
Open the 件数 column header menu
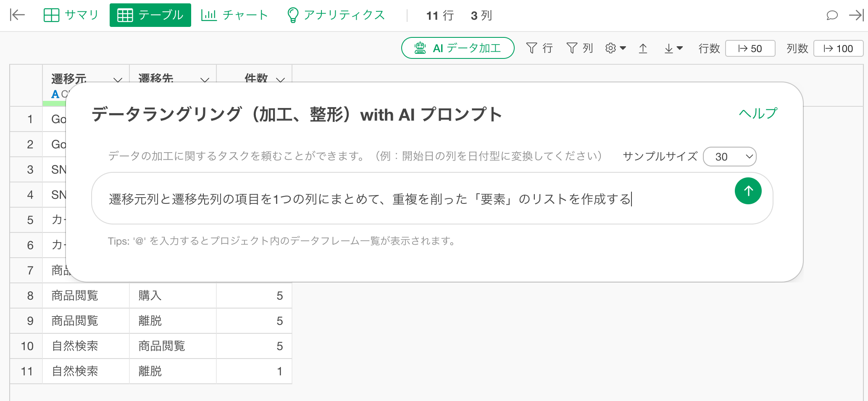point(280,79)
